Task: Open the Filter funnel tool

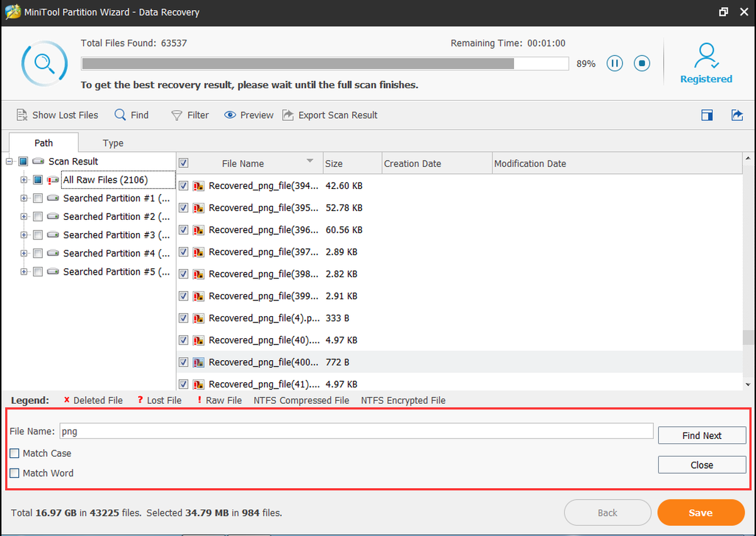Action: (x=177, y=115)
